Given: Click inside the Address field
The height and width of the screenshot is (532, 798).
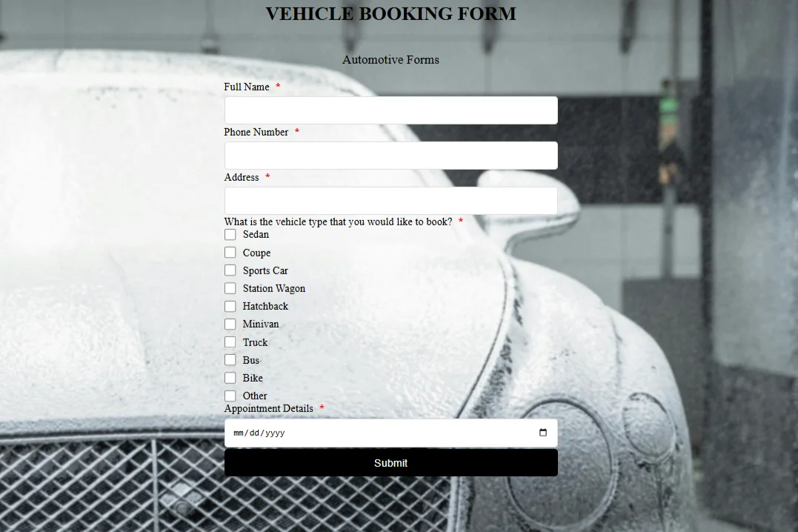Looking at the screenshot, I should coord(390,200).
